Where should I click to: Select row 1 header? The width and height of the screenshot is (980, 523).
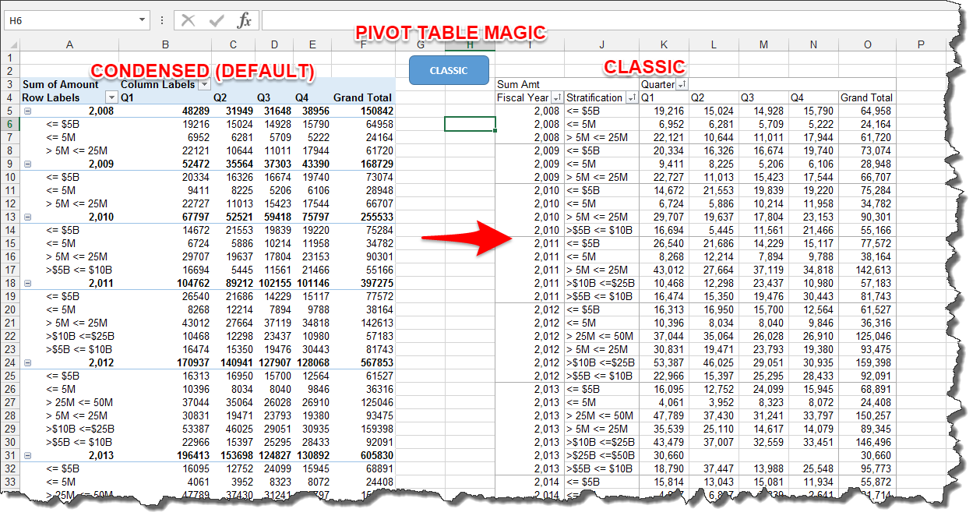10,58
